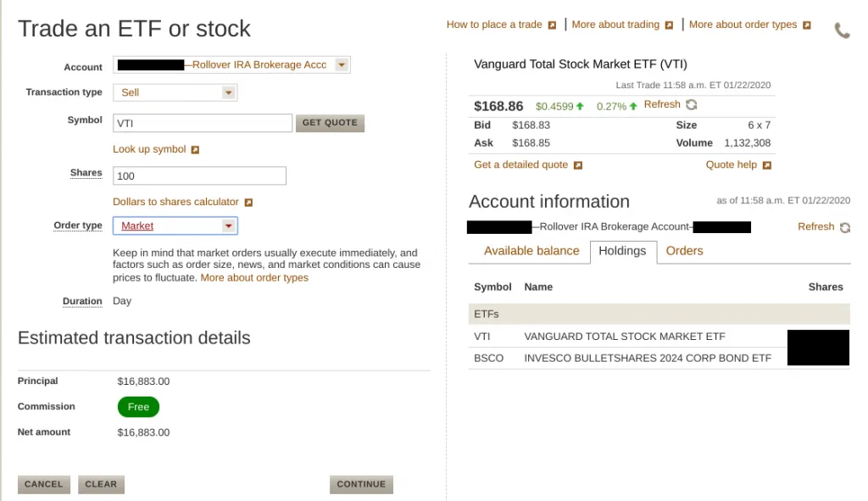Image resolution: width=868 pixels, height=501 pixels.
Task: Expand the Order type dropdown showing Market
Action: [x=227, y=225]
